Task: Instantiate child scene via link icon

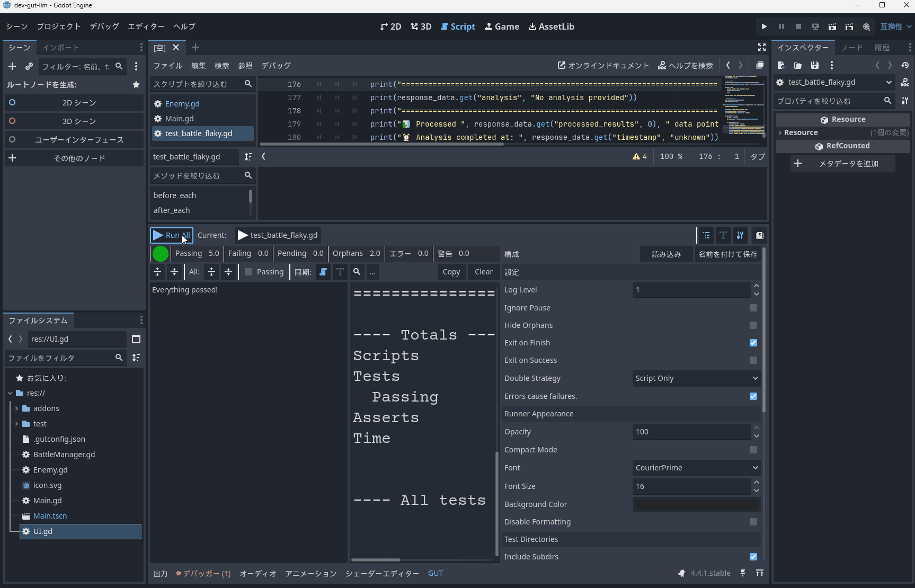Action: pyautogui.click(x=29, y=66)
